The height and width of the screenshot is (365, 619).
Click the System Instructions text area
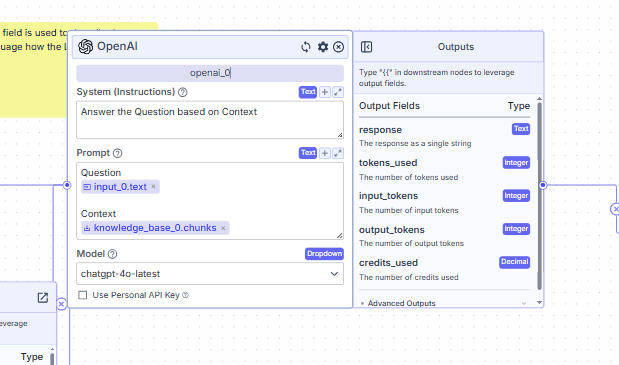pyautogui.click(x=210, y=120)
